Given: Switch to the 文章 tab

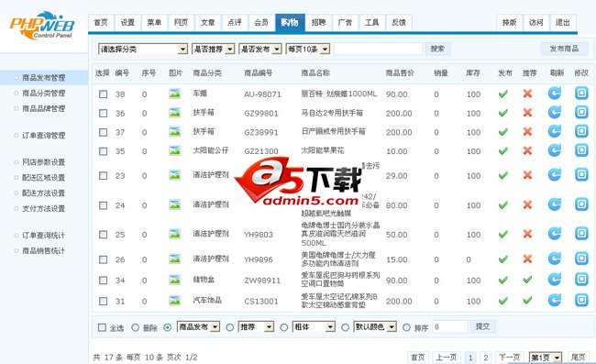Looking at the screenshot, I should (x=207, y=22).
